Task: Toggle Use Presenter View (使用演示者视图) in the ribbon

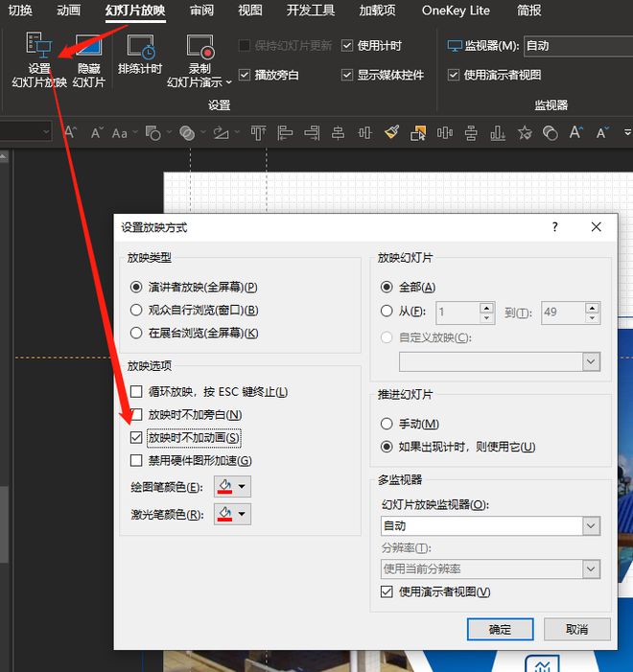Action: (454, 75)
